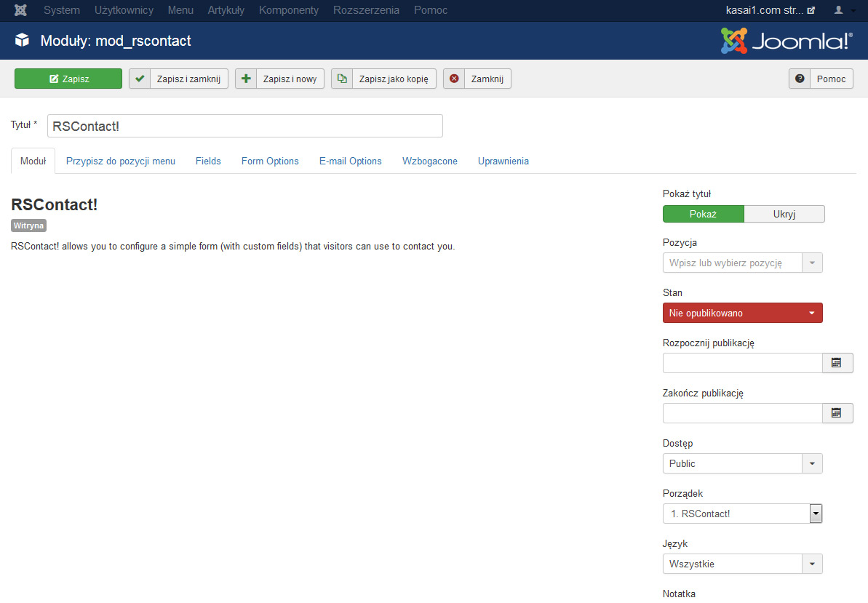Open the kasai1.com site link
The width and height of the screenshot is (868, 603).
pos(770,10)
